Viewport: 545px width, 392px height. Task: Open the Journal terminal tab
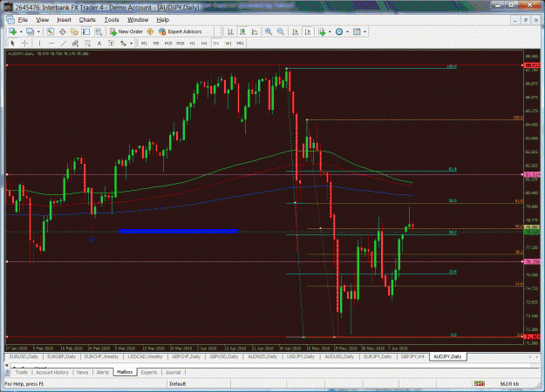(174, 372)
